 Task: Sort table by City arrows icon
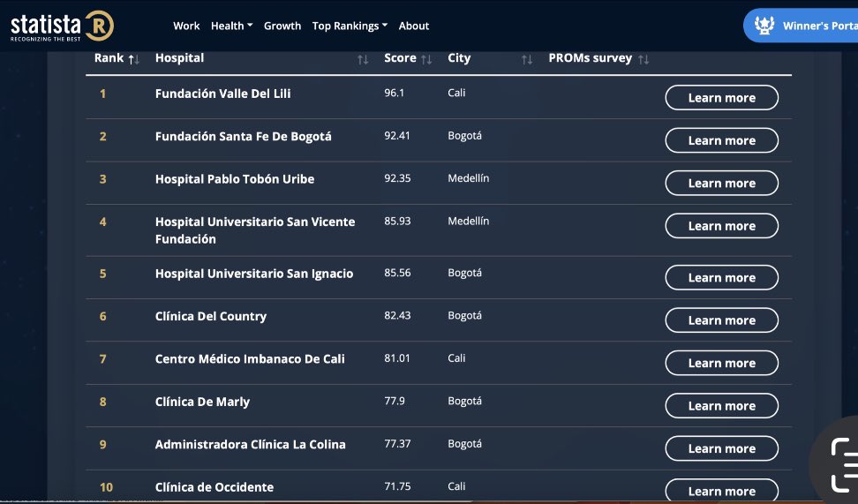point(527,60)
